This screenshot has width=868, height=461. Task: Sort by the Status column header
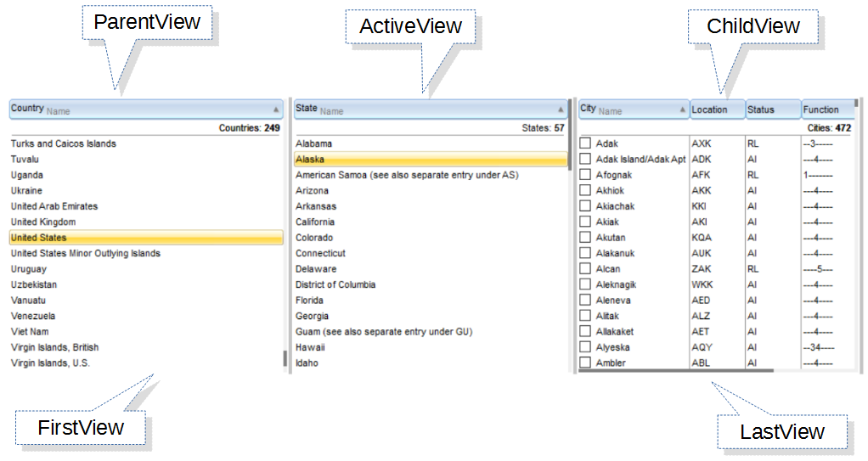(772, 110)
